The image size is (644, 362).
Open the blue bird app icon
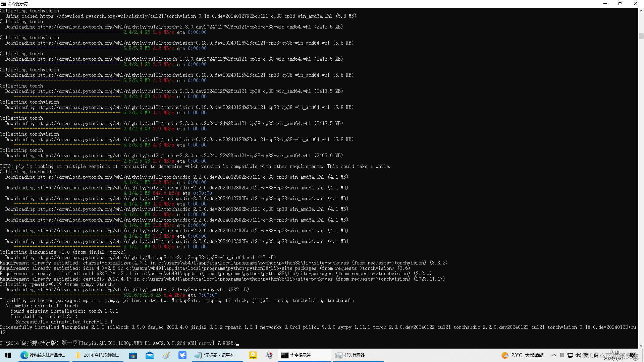(182, 355)
